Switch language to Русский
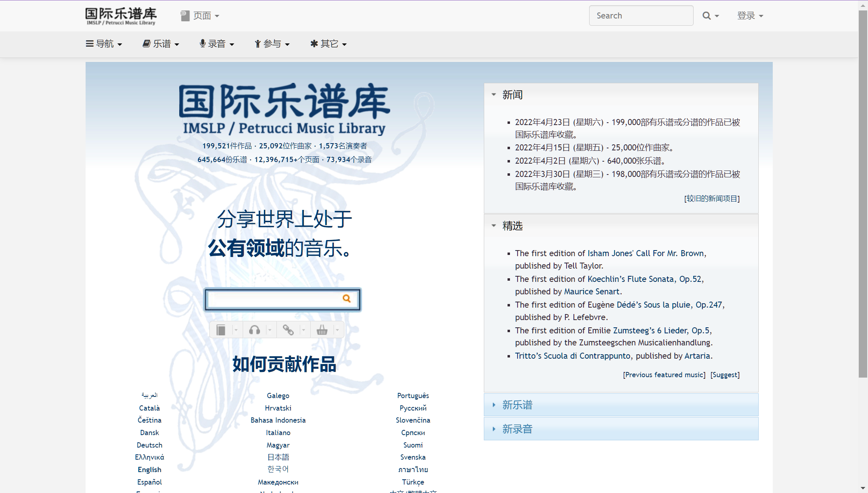The image size is (868, 493). tap(413, 408)
